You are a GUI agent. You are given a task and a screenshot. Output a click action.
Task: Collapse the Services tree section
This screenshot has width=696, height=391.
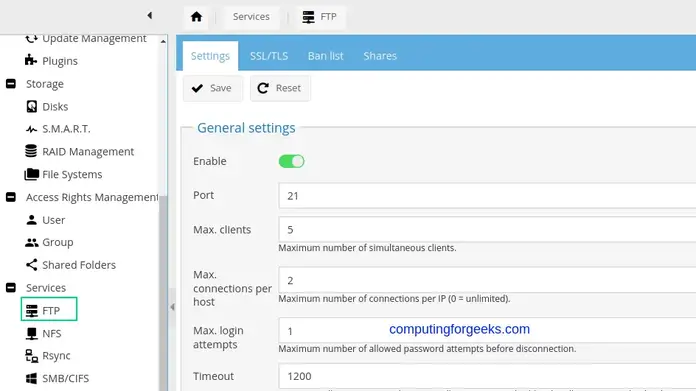11,288
